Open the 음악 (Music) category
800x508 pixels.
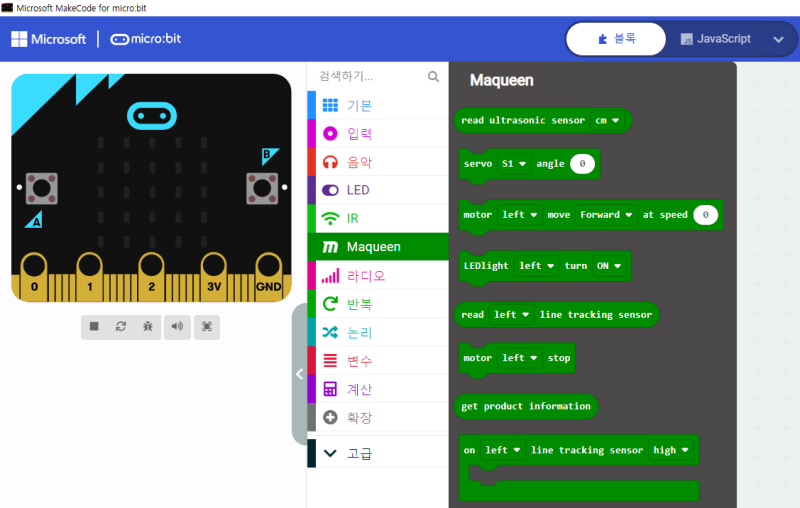(x=378, y=162)
